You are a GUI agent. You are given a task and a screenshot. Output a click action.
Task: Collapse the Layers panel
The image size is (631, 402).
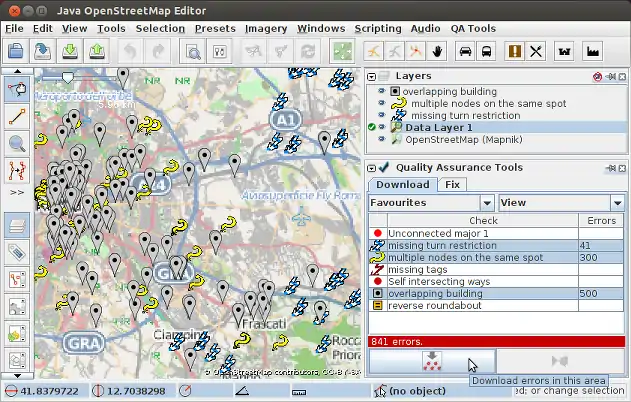tap(371, 76)
